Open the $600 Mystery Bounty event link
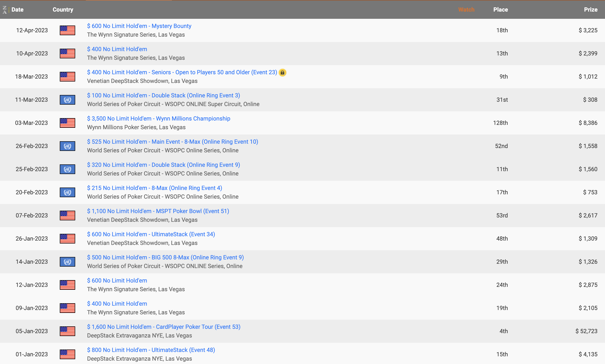The width and height of the screenshot is (605, 364). [x=139, y=26]
